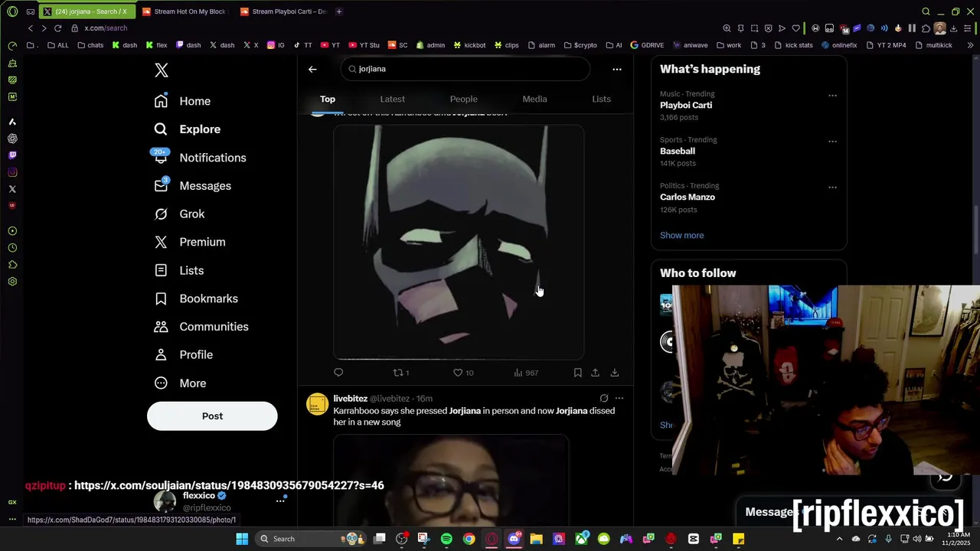Click the X logo in sidebar
The height and width of the screenshot is (551, 980).
coord(162,70)
